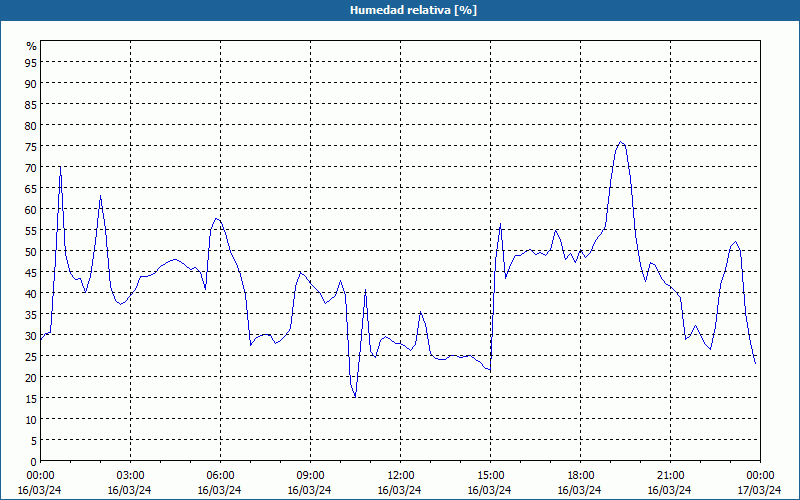Click the 5 y-axis label
The image size is (800, 500).
pyautogui.click(x=34, y=441)
